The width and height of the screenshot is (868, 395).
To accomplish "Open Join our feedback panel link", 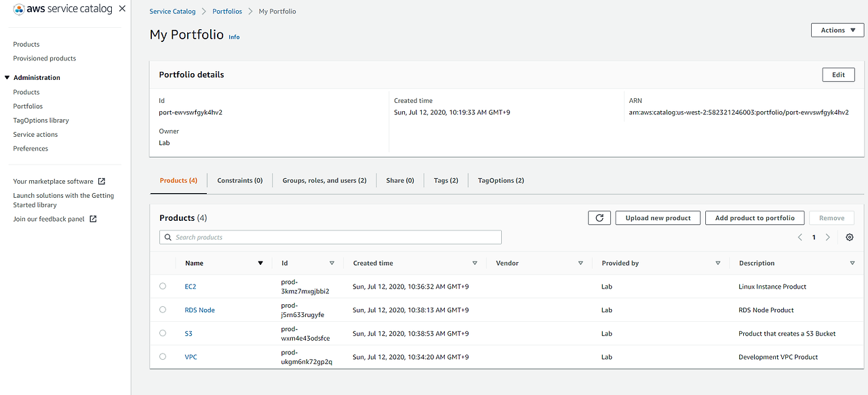I will point(49,219).
